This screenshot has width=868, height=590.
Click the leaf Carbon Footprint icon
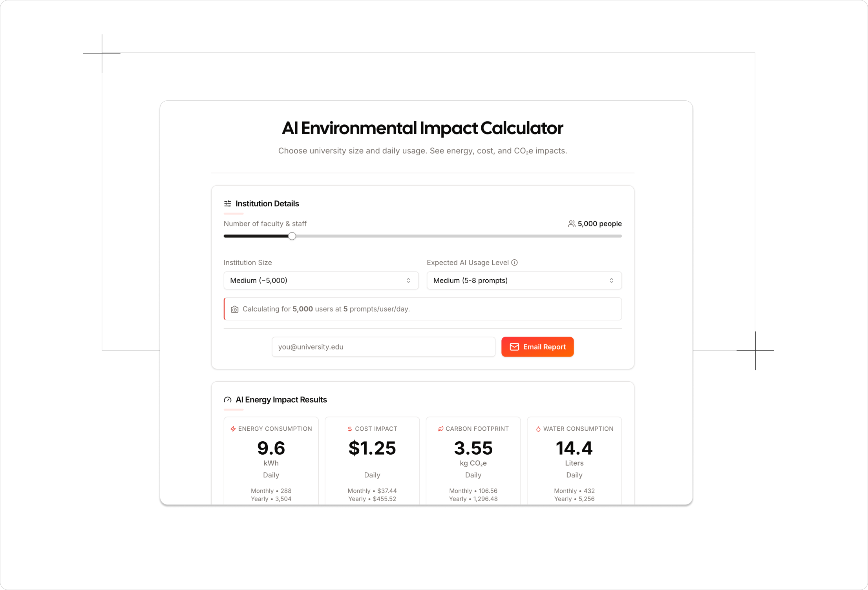tap(440, 429)
